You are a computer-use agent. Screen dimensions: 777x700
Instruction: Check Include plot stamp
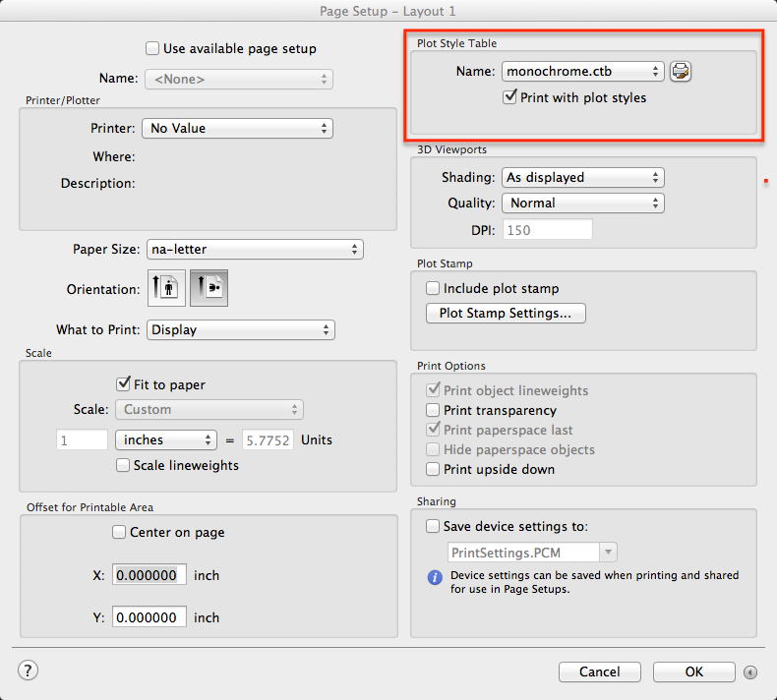click(433, 288)
